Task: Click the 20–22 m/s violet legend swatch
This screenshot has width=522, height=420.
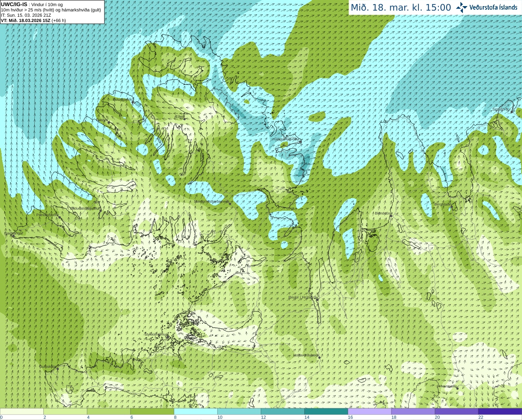Action: pos(457,411)
